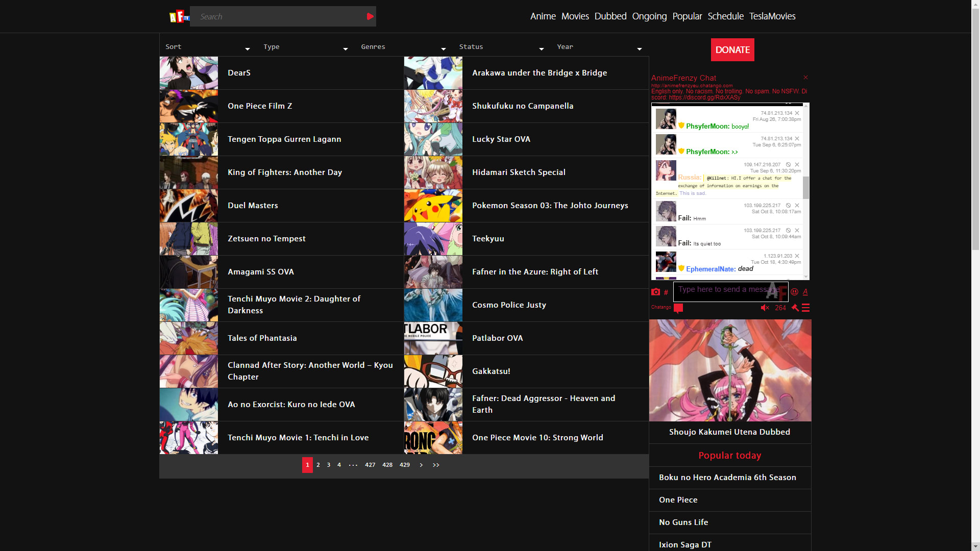Screen dimensions: 980x551
Task: Go to the Ongoing nav item
Action: pyautogui.click(x=649, y=16)
